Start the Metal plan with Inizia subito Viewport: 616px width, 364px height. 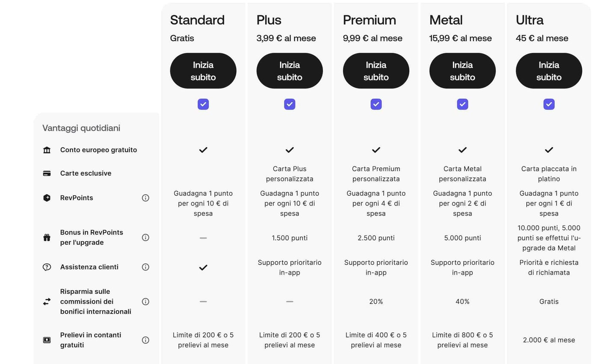[x=462, y=71]
